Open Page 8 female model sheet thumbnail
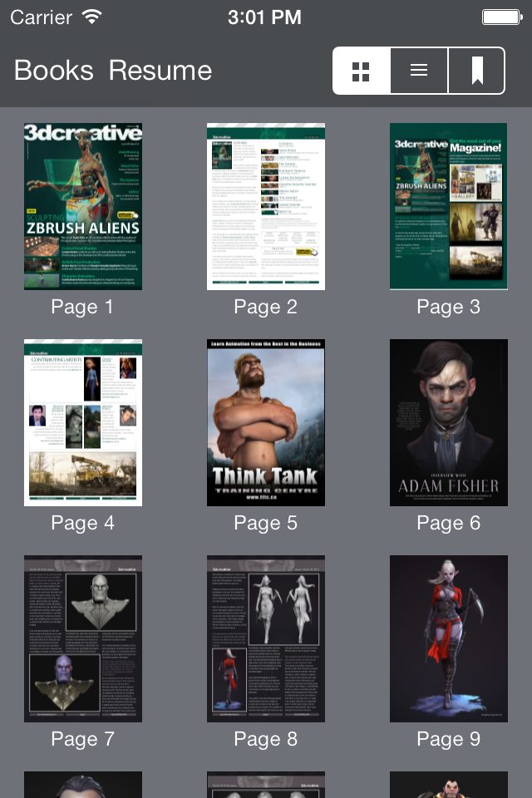Image resolution: width=532 pixels, height=798 pixels. click(266, 638)
